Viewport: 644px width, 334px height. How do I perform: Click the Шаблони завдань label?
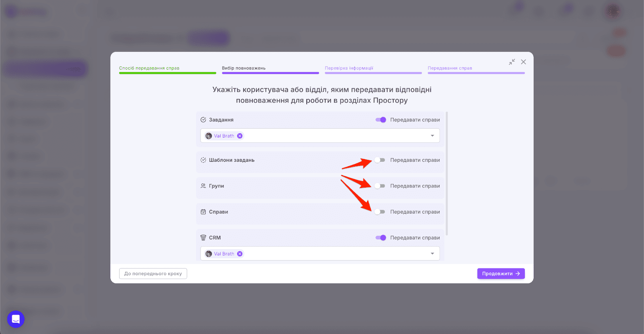point(232,160)
